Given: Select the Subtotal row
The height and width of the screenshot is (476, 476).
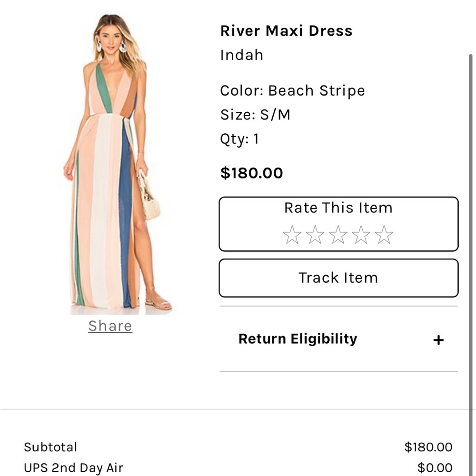Looking at the screenshot, I should tap(50, 447).
